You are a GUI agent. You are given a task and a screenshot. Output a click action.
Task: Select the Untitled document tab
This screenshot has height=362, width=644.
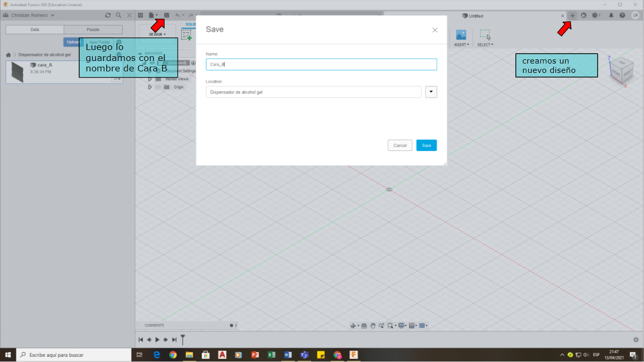[473, 16]
